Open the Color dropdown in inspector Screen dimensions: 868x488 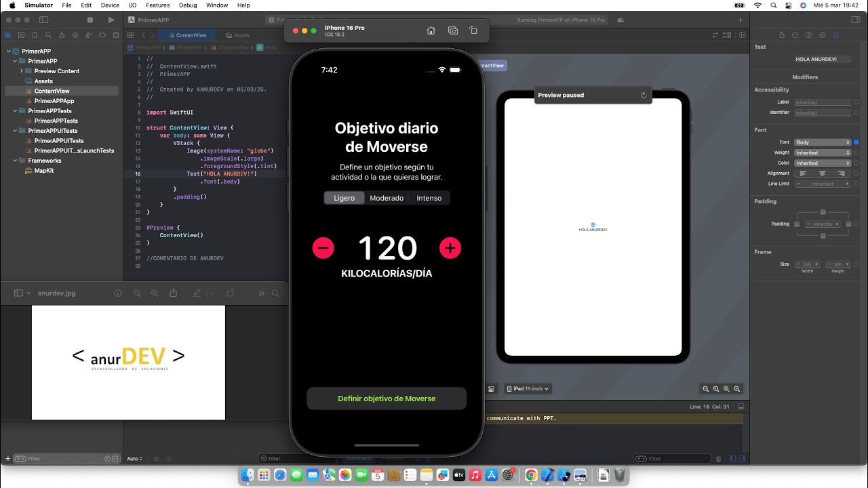pyautogui.click(x=823, y=163)
